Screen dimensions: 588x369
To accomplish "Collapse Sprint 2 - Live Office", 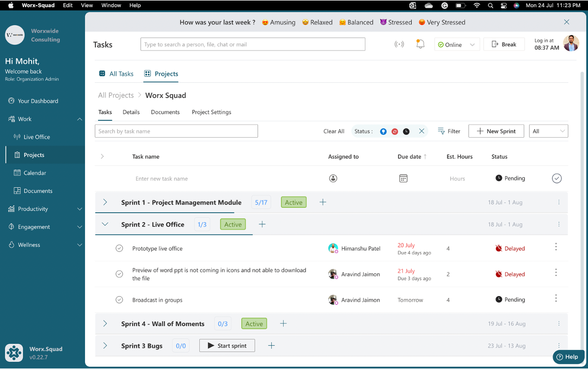I will point(105,224).
